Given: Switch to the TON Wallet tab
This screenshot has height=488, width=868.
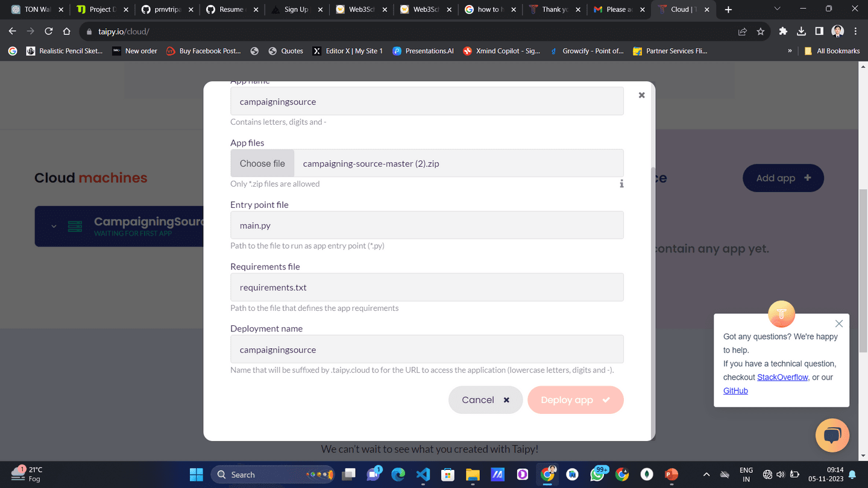Looking at the screenshot, I should (x=37, y=9).
